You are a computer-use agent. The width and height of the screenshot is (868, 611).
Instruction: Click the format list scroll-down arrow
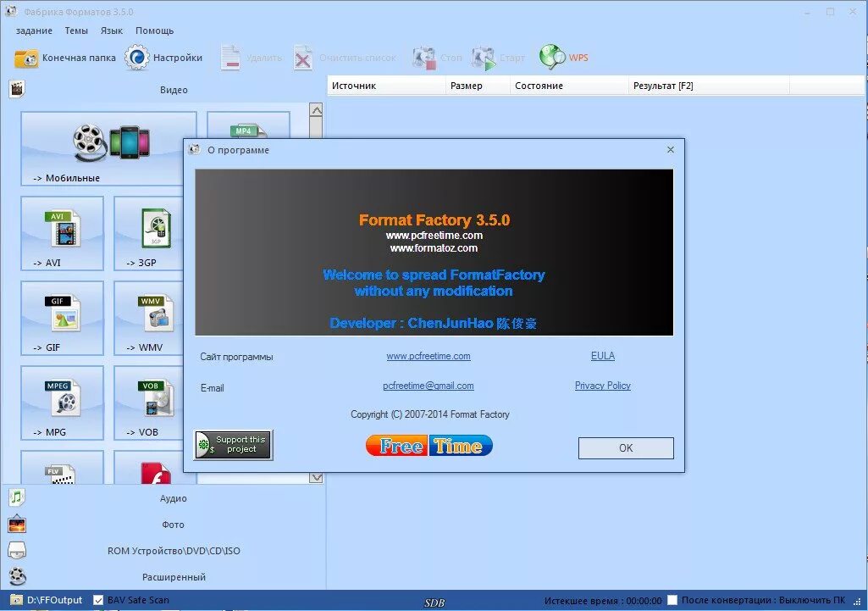click(316, 477)
